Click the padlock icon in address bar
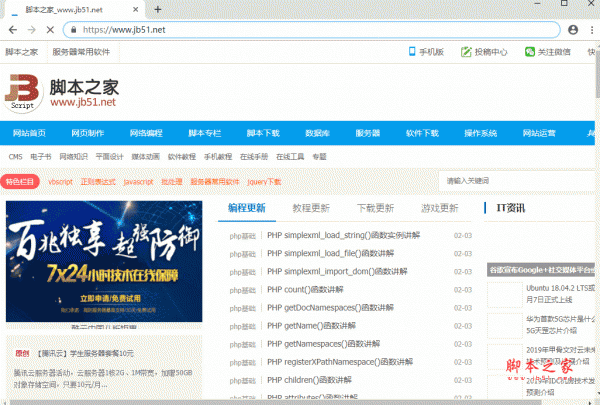The width and height of the screenshot is (600, 405). pos(74,30)
